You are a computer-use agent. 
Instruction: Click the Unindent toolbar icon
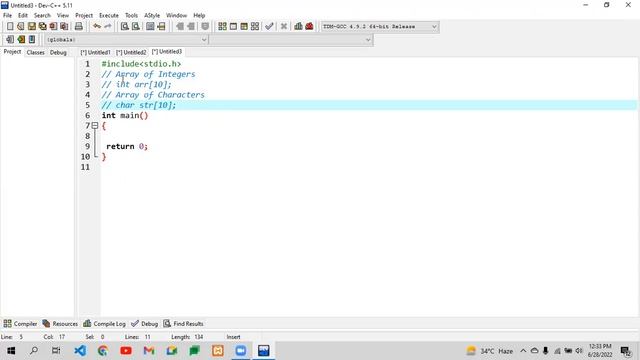pos(191,27)
